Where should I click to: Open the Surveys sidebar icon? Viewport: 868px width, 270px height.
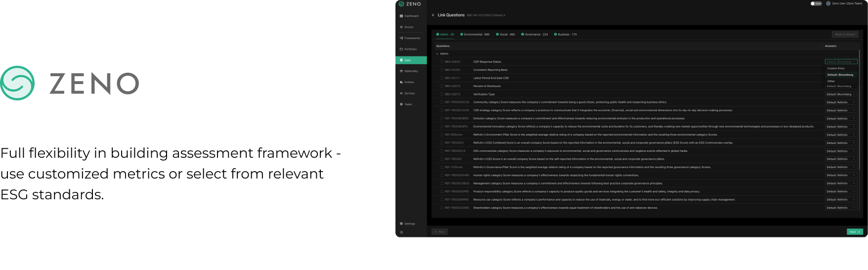pyautogui.click(x=401, y=93)
